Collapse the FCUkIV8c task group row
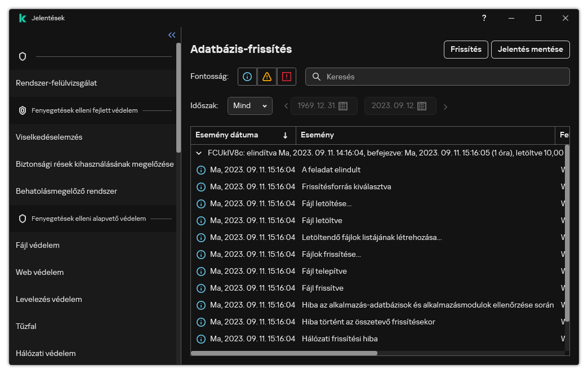The width and height of the screenshot is (588, 374). 198,153
